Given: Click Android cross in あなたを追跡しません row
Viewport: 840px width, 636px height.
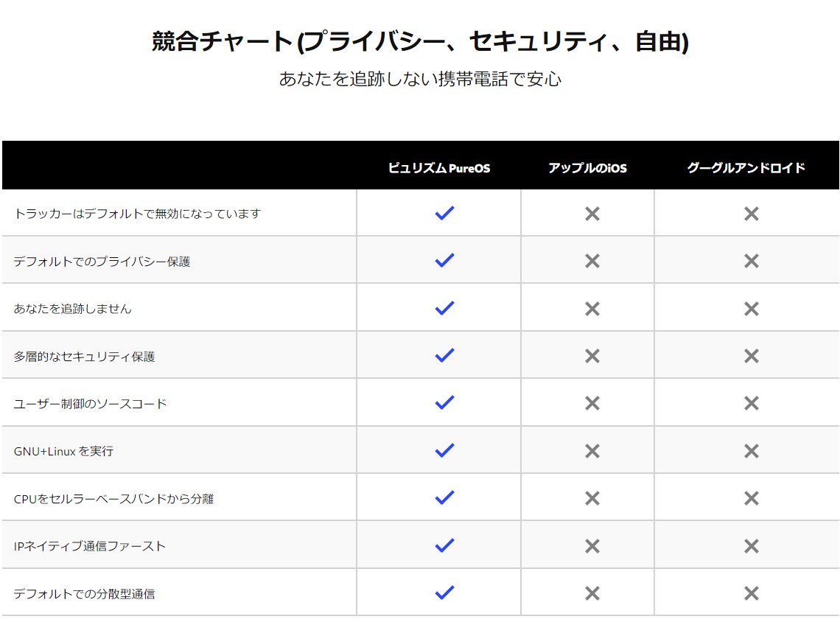Looking at the screenshot, I should click(x=751, y=309).
